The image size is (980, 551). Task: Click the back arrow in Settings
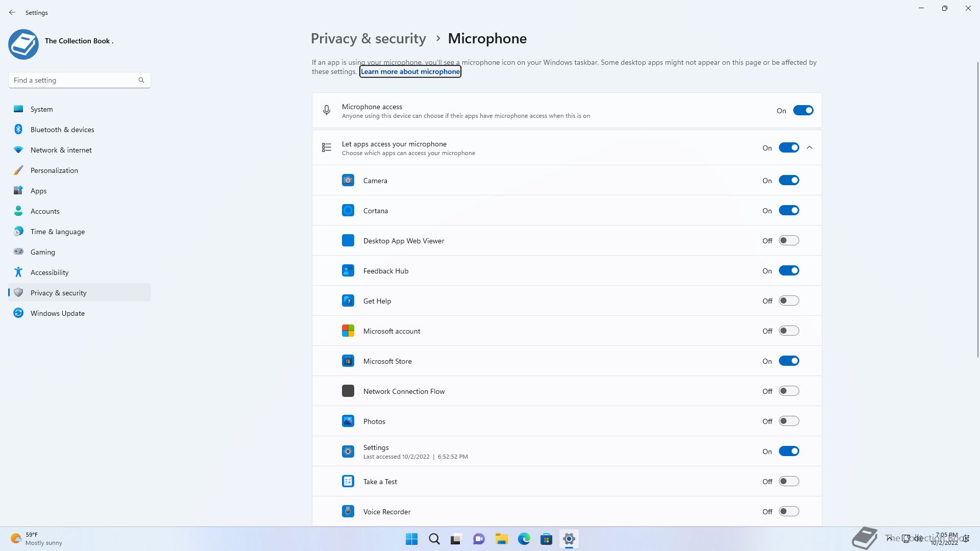coord(12,12)
